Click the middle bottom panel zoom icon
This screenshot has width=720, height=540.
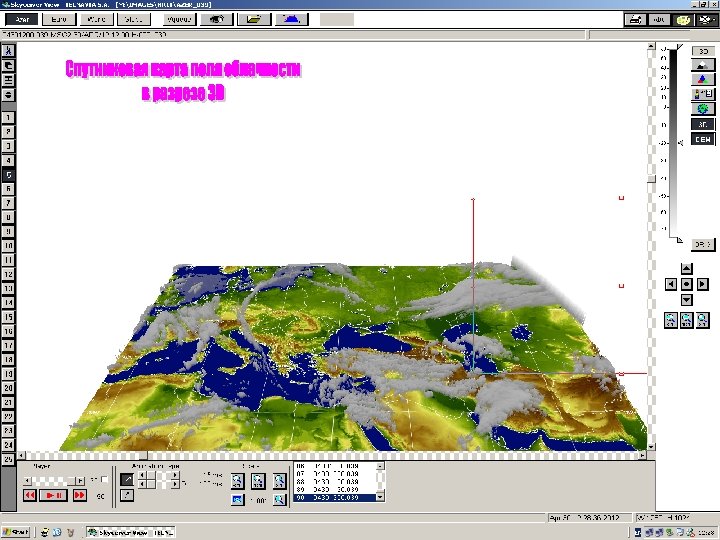(258, 481)
